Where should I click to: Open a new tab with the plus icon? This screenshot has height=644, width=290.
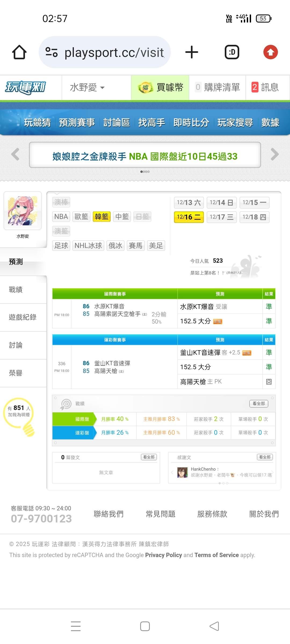pyautogui.click(x=192, y=52)
